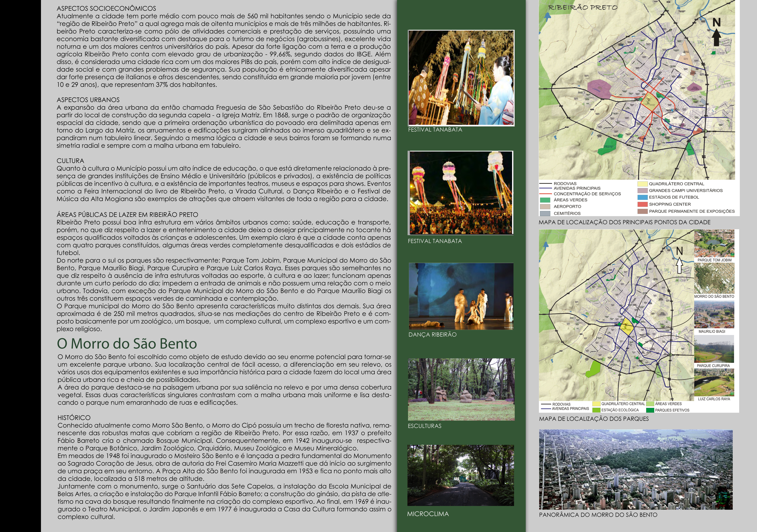Open the Parque Tom Jobim thumbnail

click(714, 243)
